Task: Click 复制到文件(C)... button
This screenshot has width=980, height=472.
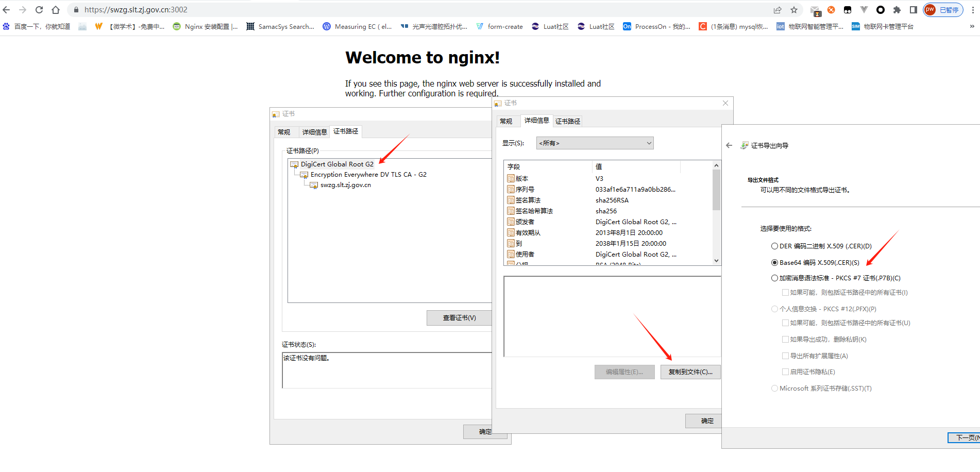Action: pos(690,372)
